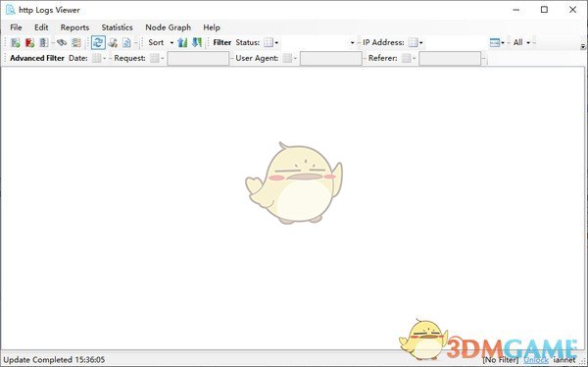
Task: Click the Request filter grid icon
Action: pyautogui.click(x=154, y=58)
